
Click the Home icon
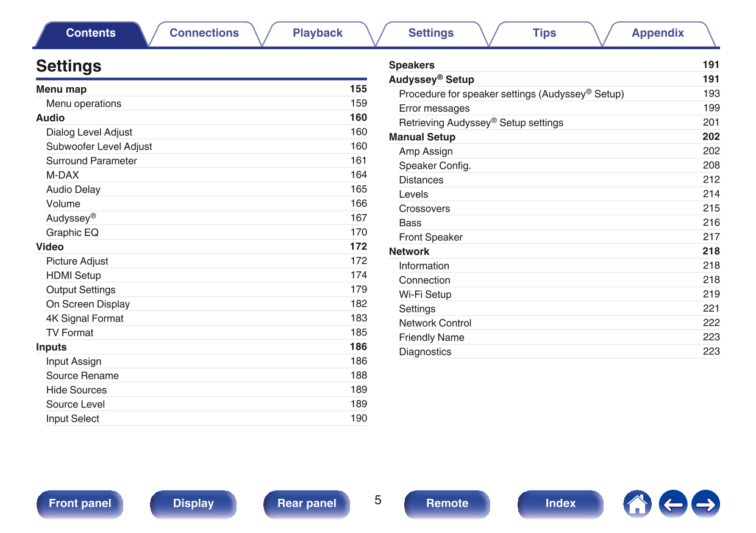637,504
